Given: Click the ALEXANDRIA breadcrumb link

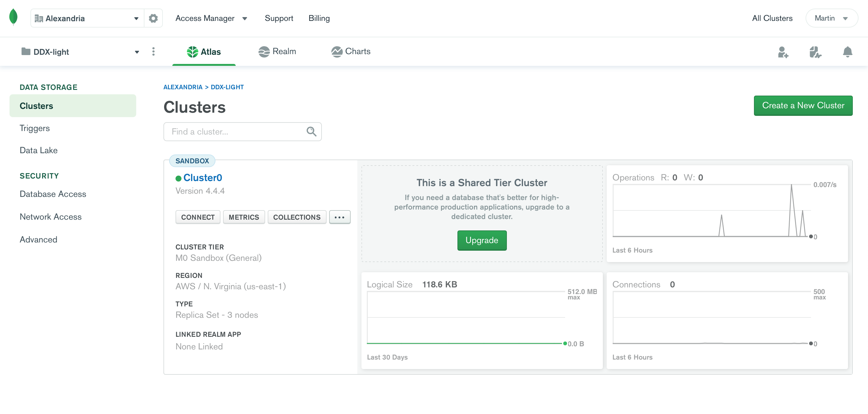Looking at the screenshot, I should pos(183,87).
